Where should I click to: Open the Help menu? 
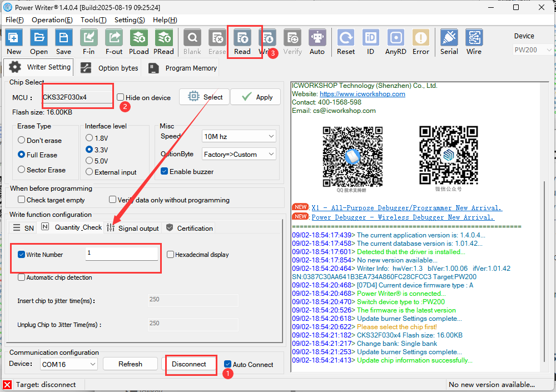[x=165, y=20]
